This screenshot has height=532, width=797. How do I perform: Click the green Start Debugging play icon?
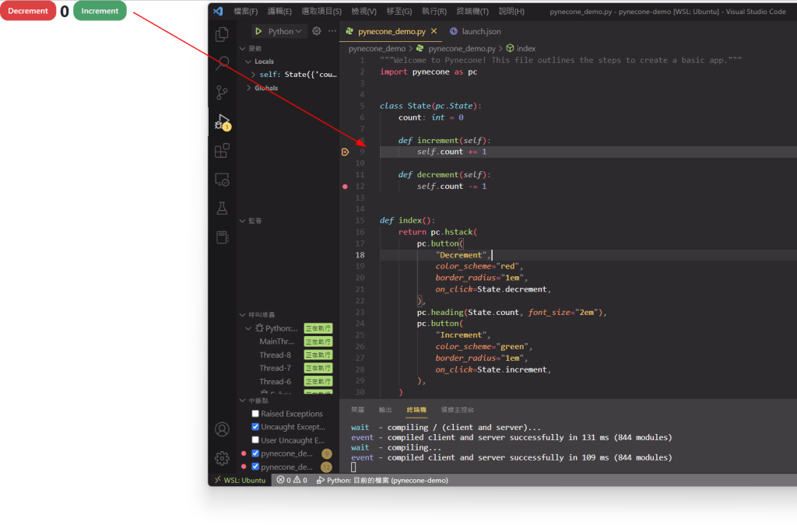258,31
